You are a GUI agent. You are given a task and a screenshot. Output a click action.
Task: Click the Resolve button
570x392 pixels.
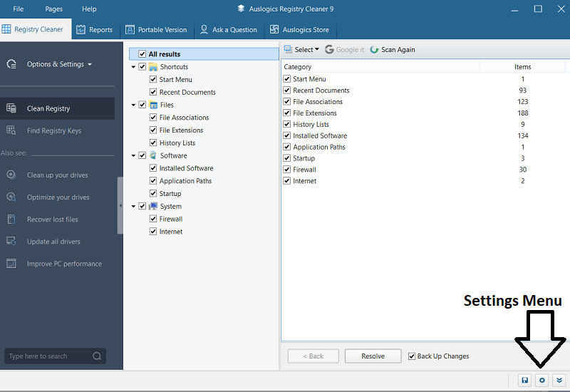coord(373,356)
